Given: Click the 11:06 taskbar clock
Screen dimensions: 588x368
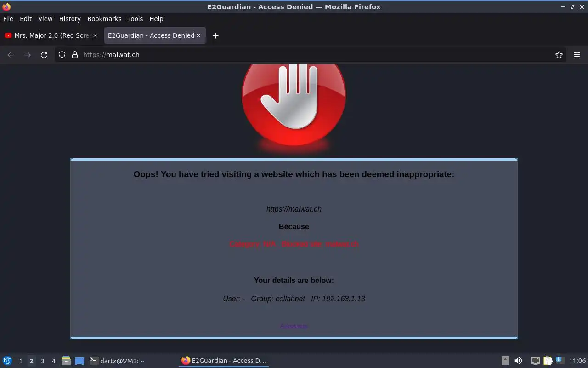Looking at the screenshot, I should pos(577,361).
